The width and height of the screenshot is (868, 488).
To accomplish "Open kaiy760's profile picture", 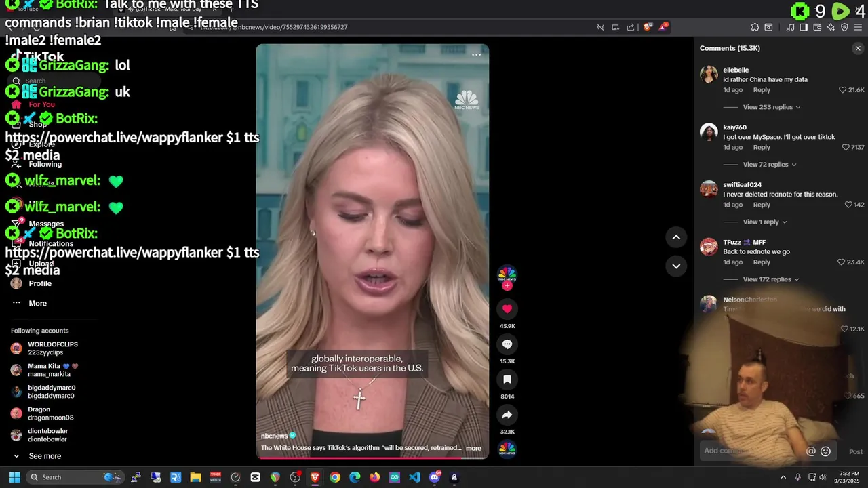I will 709,131.
